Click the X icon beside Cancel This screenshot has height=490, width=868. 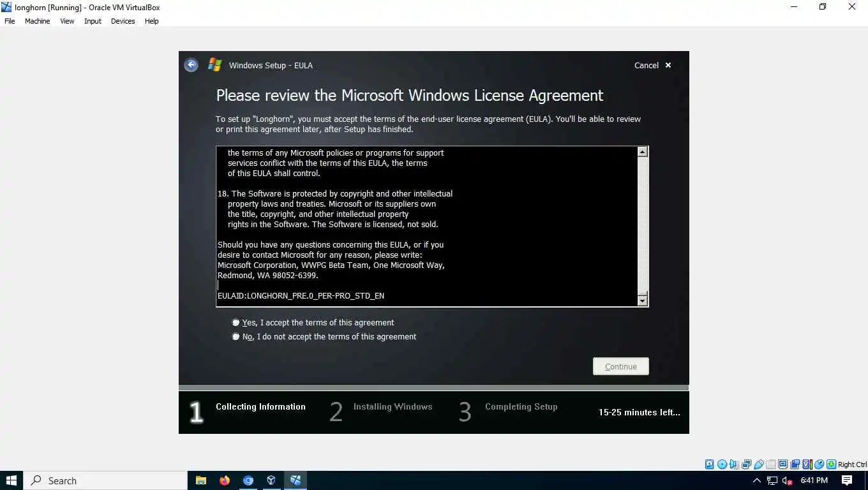click(x=668, y=65)
